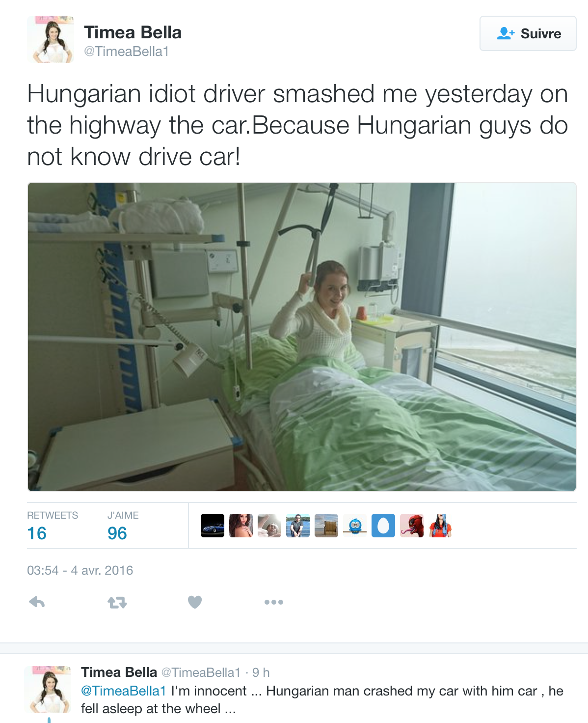Click the @TimeaBella1 mention in the reply
The height and width of the screenshot is (723, 588).
point(123,691)
